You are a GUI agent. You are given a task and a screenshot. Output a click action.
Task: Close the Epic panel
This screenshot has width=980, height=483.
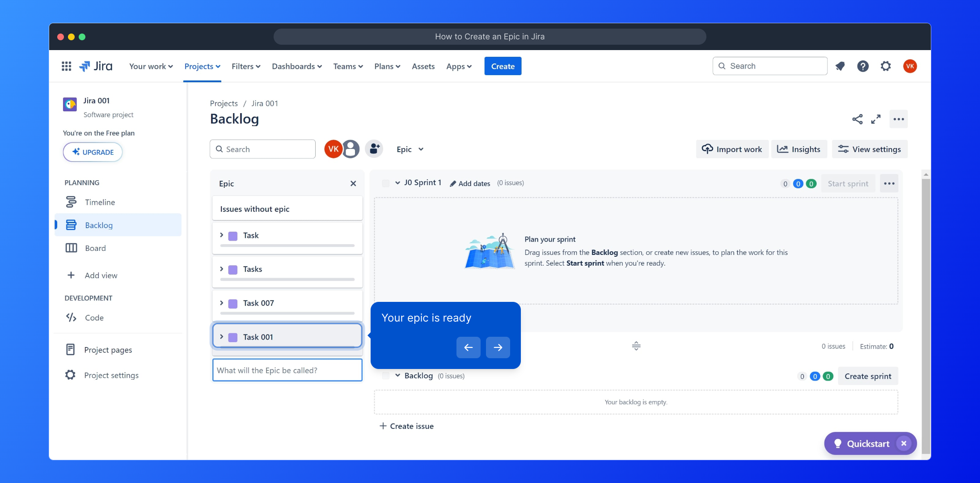[x=353, y=183]
